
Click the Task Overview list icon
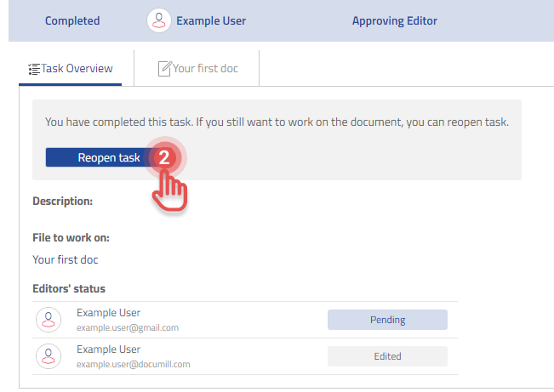[34, 69]
